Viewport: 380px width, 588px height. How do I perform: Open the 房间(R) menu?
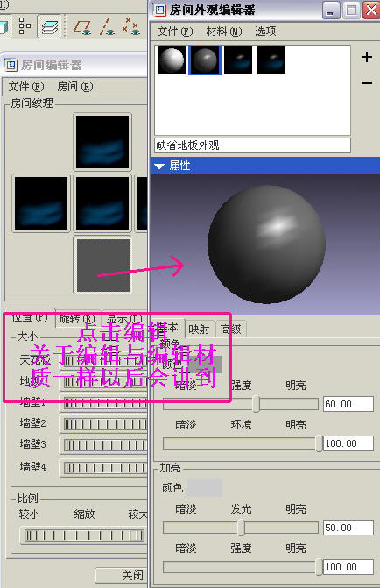click(x=75, y=87)
